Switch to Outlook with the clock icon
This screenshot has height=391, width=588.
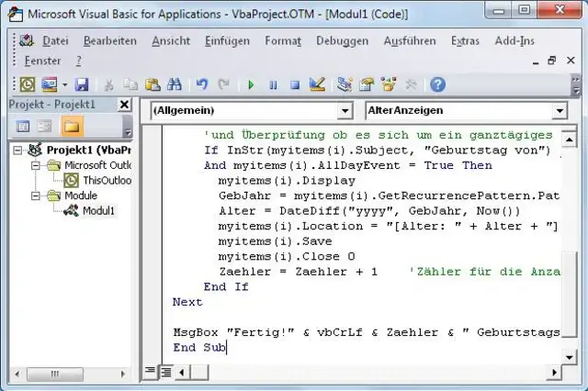(x=28, y=84)
